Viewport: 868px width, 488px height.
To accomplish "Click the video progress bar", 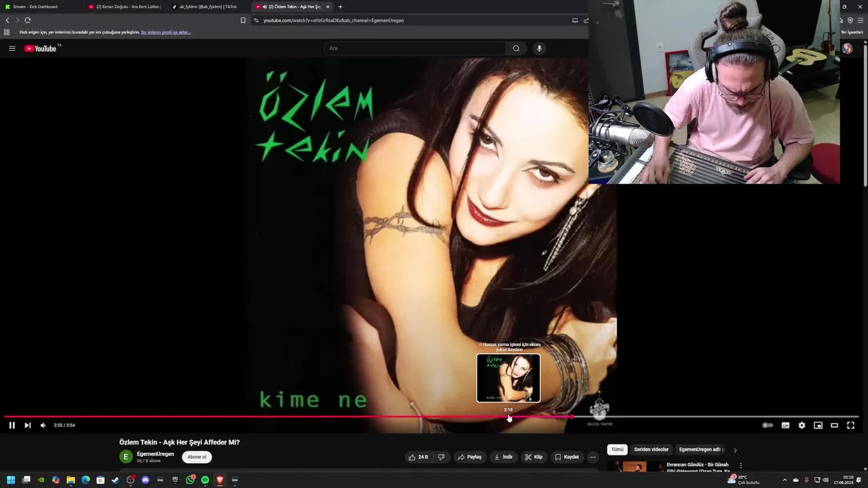I will 431,417.
